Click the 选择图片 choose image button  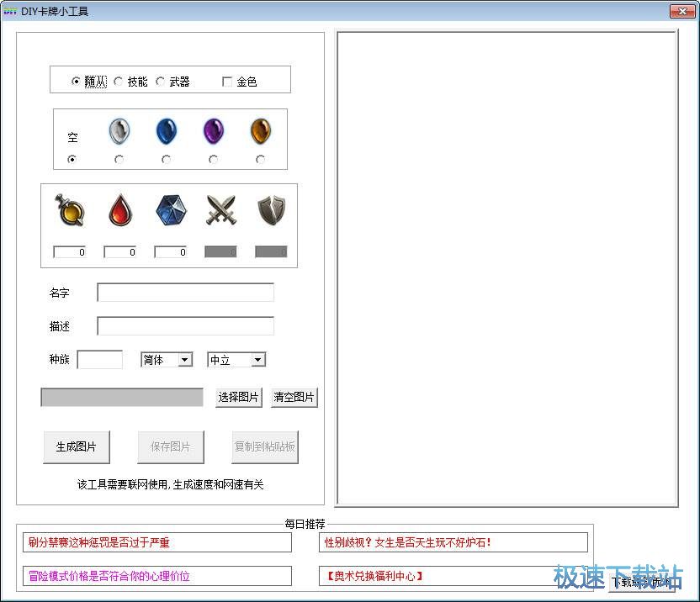point(238,397)
